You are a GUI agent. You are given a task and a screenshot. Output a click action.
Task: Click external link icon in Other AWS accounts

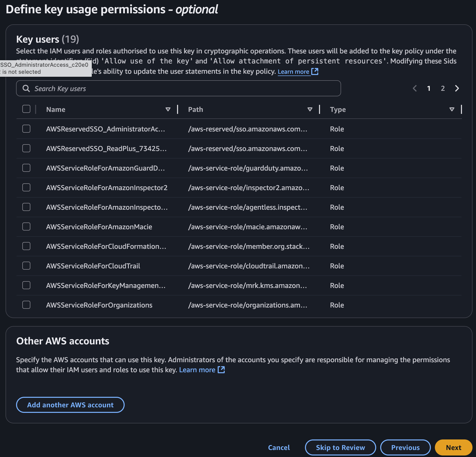coord(221,369)
